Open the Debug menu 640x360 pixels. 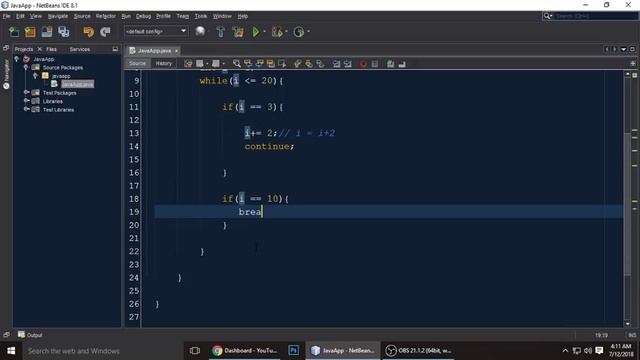click(143, 16)
